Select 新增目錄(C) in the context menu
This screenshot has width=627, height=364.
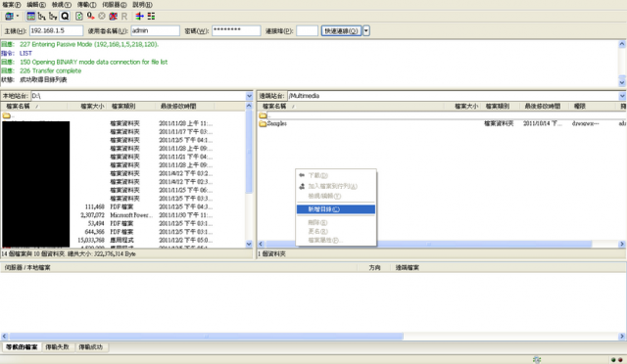point(335,209)
